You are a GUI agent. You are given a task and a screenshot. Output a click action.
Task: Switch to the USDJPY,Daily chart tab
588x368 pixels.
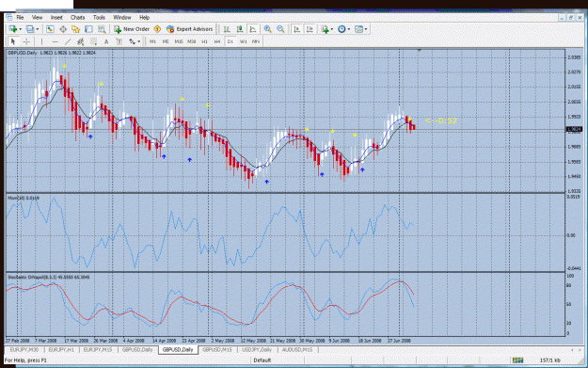(257, 349)
